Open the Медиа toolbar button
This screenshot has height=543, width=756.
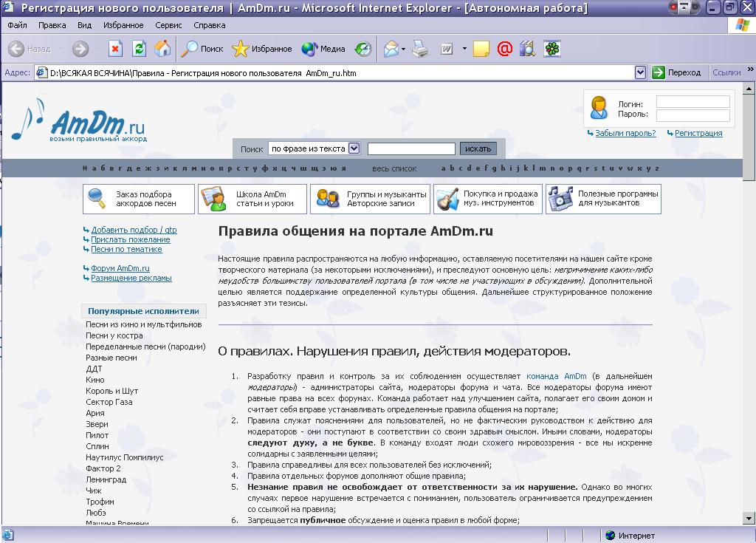[323, 49]
